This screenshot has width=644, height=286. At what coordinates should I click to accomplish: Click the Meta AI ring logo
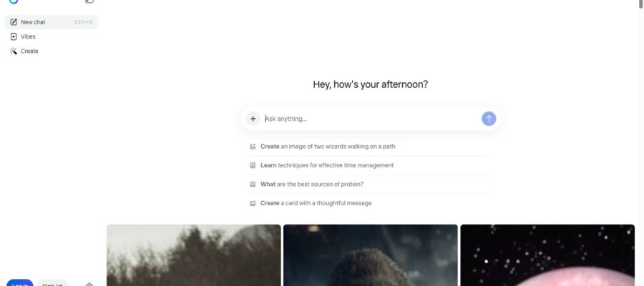pyautogui.click(x=14, y=1)
